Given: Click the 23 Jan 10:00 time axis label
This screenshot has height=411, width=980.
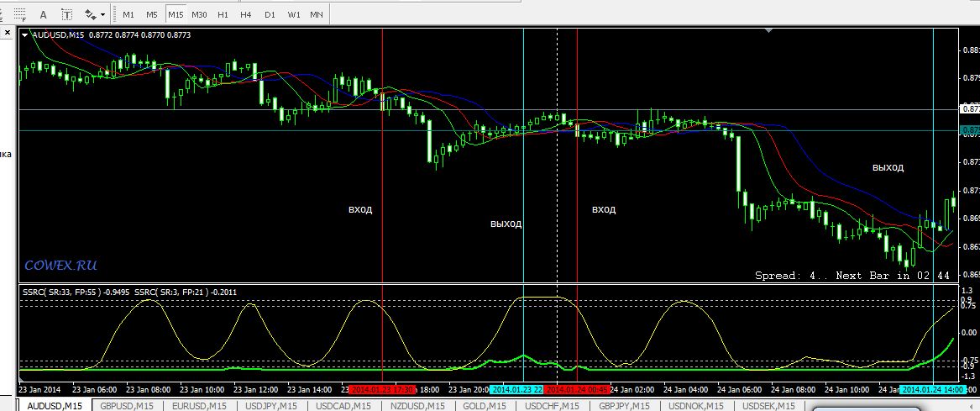Looking at the screenshot, I should tap(202, 389).
